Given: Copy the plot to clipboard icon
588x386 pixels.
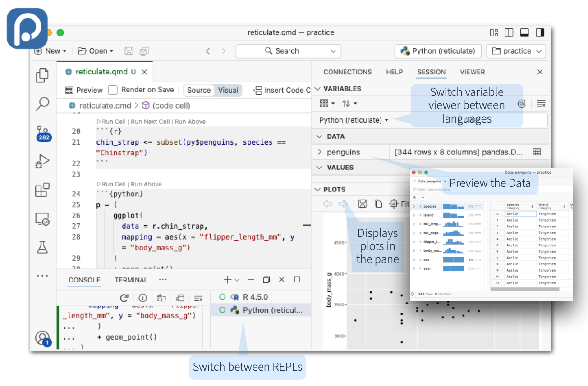Looking at the screenshot, I should (378, 204).
